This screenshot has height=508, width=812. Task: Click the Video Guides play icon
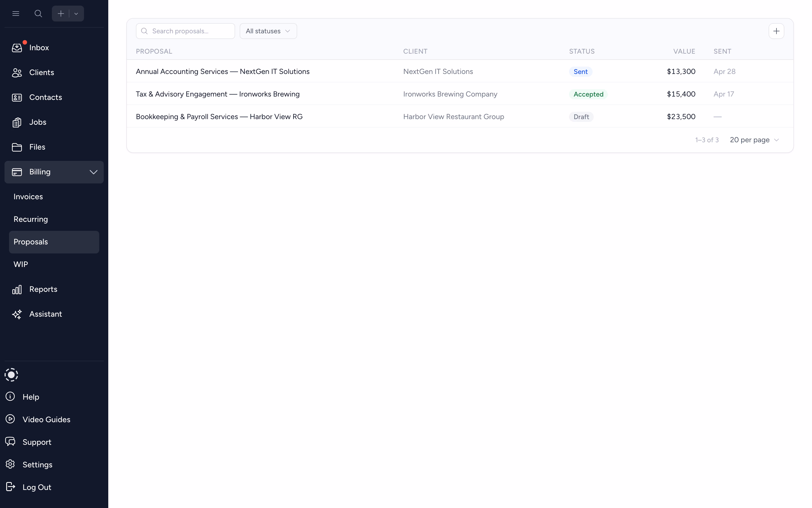click(10, 419)
